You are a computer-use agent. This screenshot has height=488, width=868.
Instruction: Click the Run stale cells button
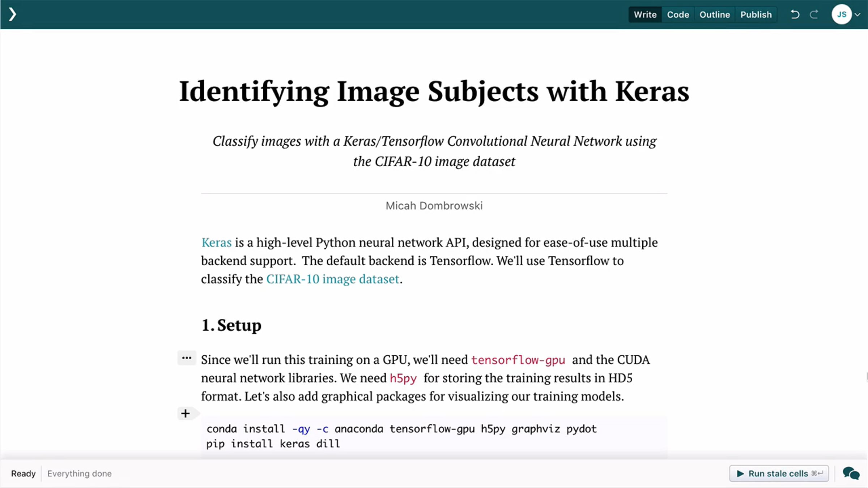(779, 474)
